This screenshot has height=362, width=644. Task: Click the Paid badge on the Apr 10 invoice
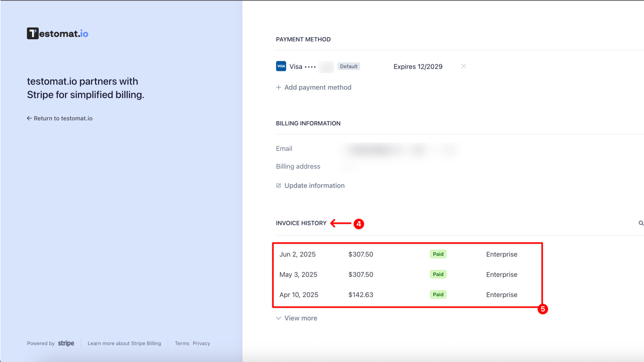438,294
